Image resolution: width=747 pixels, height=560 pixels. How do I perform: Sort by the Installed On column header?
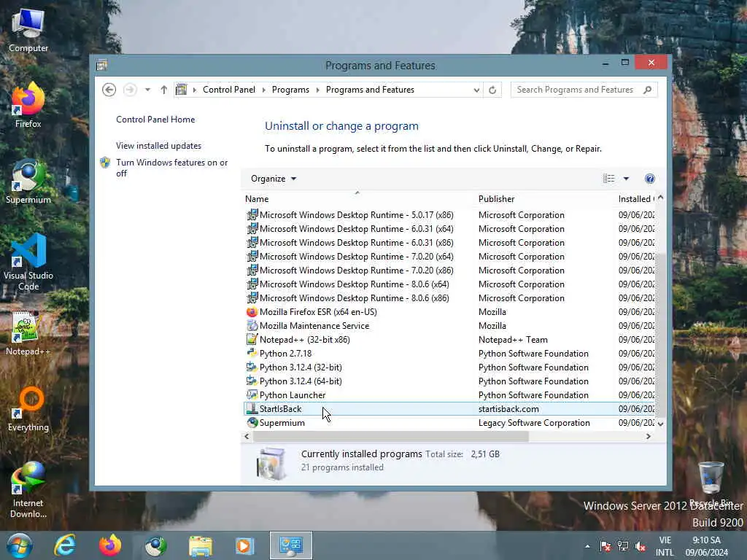tap(636, 199)
